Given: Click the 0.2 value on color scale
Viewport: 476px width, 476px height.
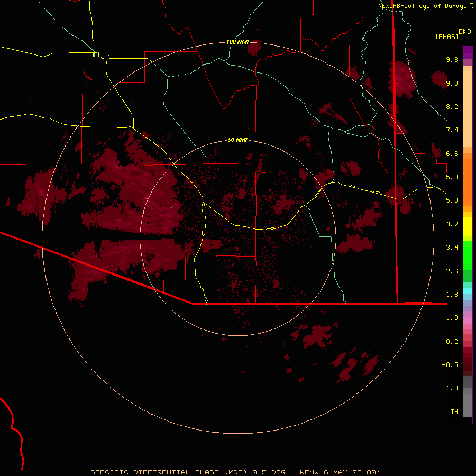Looking at the screenshot, I should coord(452,342).
